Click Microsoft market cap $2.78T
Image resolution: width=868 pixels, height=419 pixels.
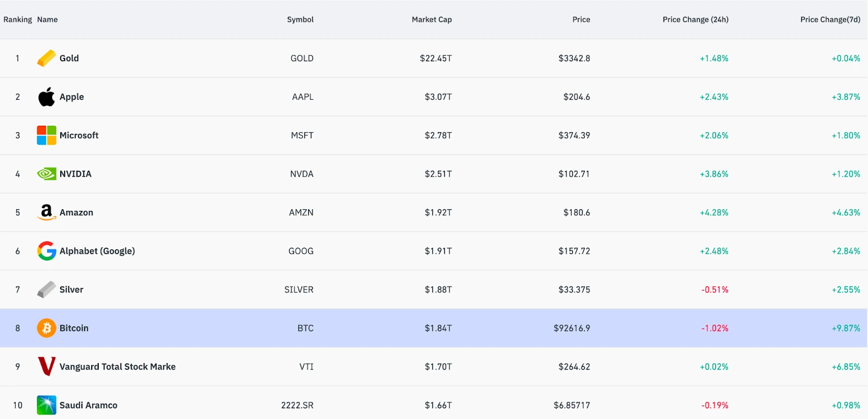tap(438, 135)
